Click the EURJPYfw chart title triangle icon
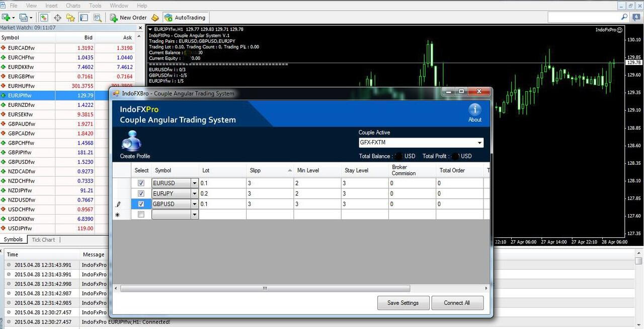644x329 pixels. click(x=150, y=29)
